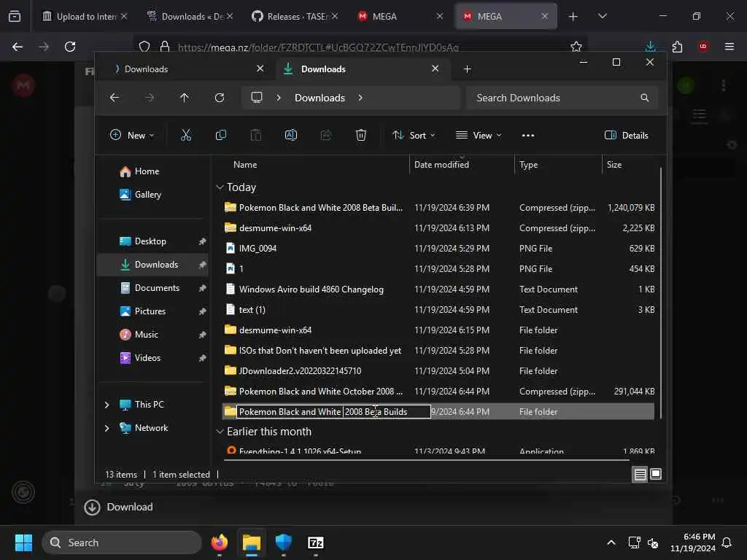747x560 pixels.
Task: Reload the MEGA page in Firefox
Action: pos(70,47)
